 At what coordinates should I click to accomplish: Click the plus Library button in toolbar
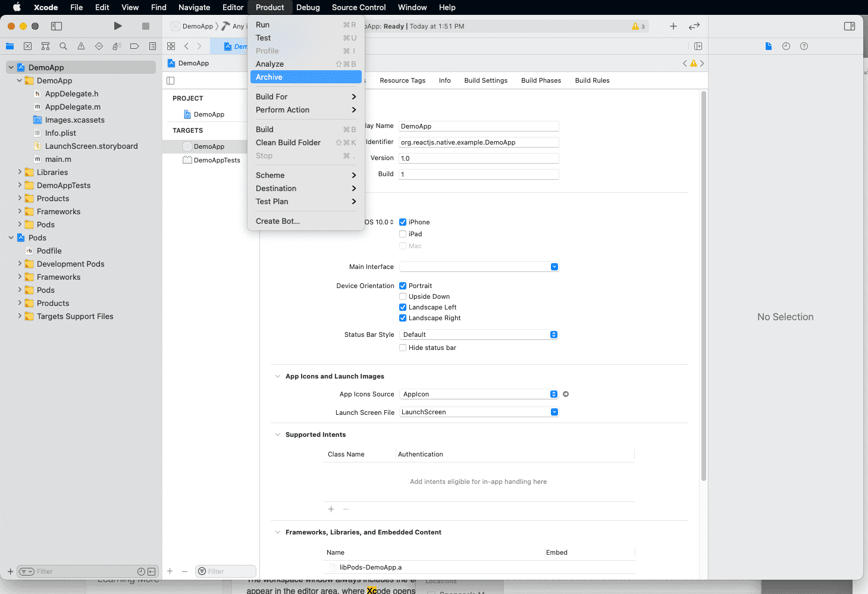[673, 26]
